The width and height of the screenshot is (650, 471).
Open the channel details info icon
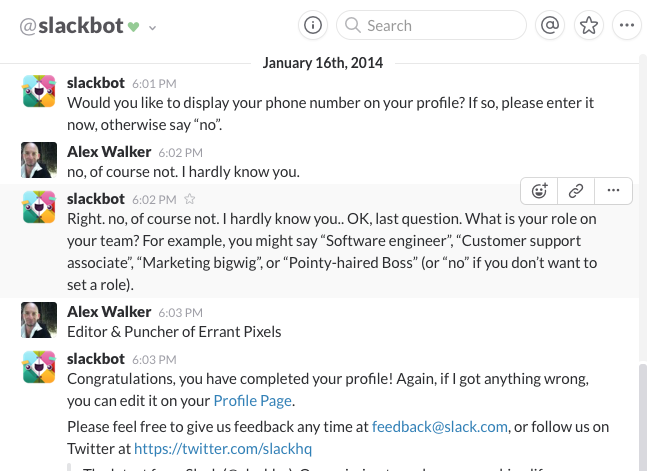pos(313,25)
